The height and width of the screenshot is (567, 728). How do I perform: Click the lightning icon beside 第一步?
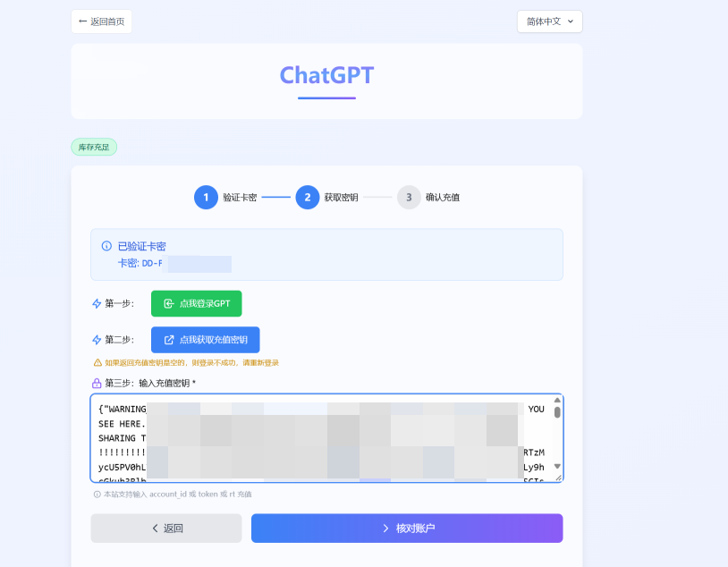click(x=97, y=304)
